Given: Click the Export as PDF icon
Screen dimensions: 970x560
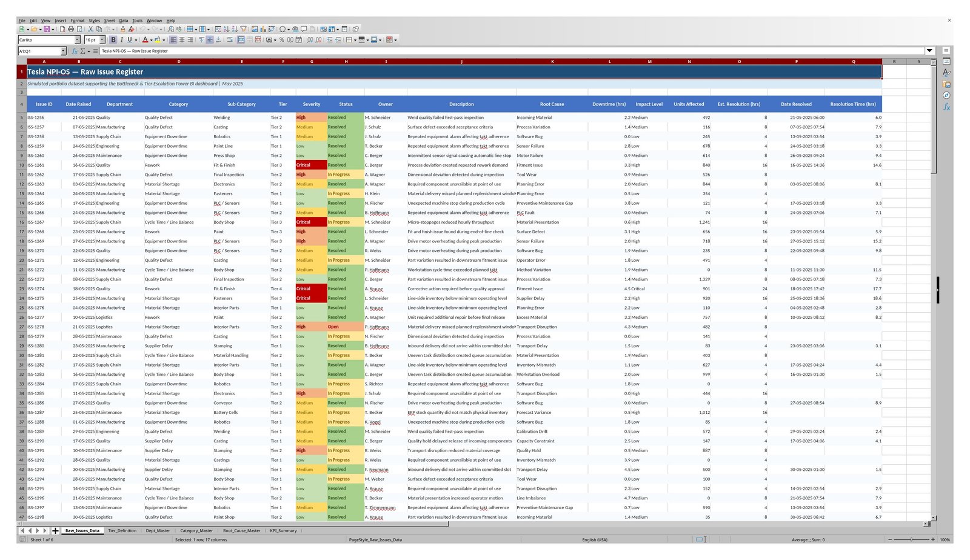Looking at the screenshot, I should click(x=62, y=29).
